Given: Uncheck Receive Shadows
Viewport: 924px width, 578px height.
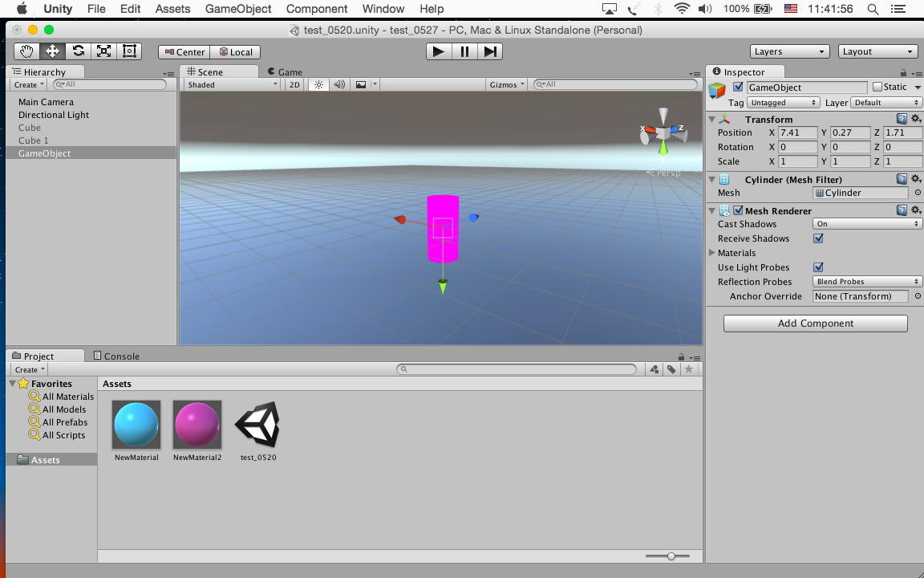Looking at the screenshot, I should coord(818,238).
